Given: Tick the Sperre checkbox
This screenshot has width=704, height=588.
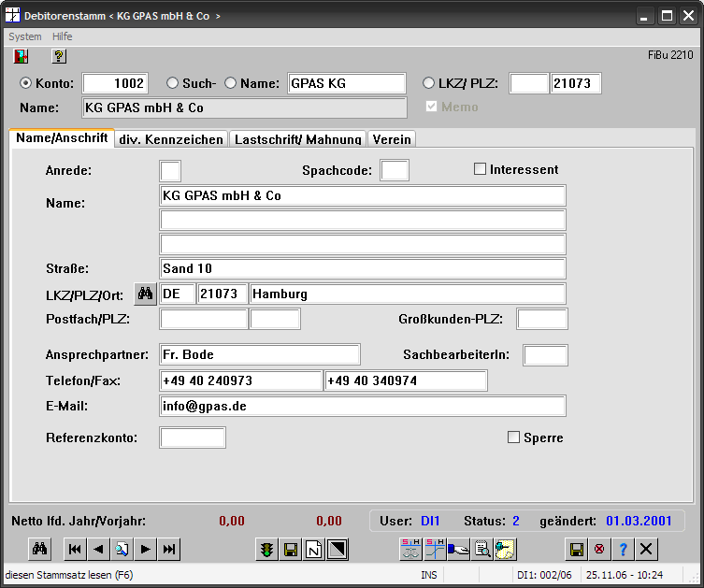Looking at the screenshot, I should (x=513, y=437).
